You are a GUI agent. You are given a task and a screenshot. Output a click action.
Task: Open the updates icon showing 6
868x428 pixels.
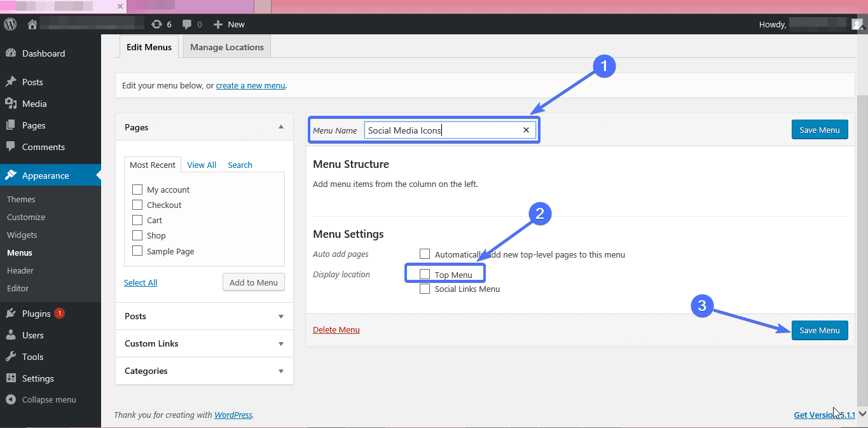click(162, 24)
